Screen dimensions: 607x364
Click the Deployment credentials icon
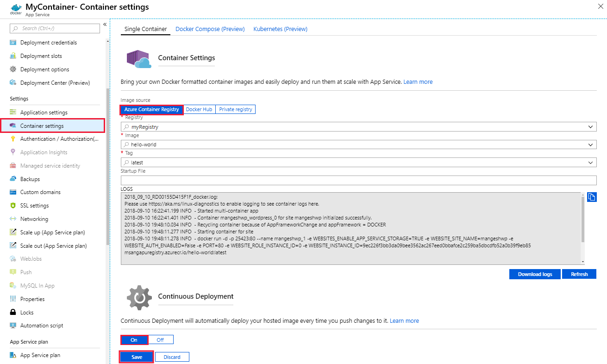coord(13,43)
